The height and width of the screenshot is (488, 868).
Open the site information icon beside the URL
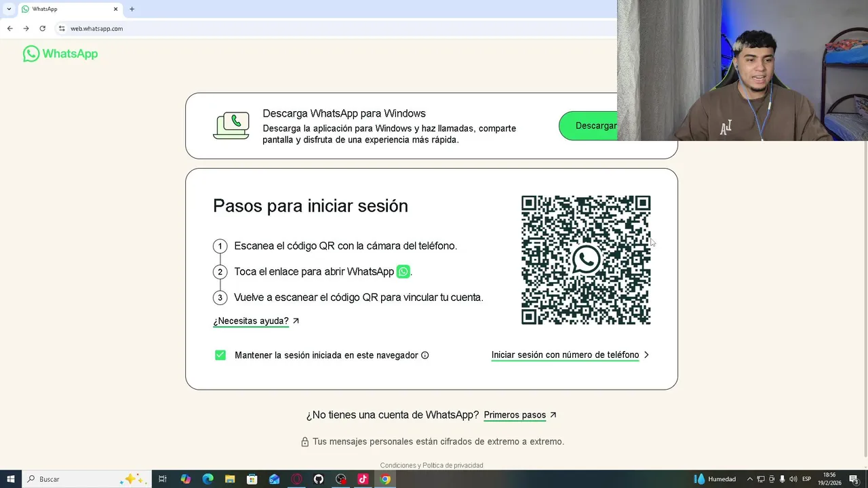(x=62, y=28)
